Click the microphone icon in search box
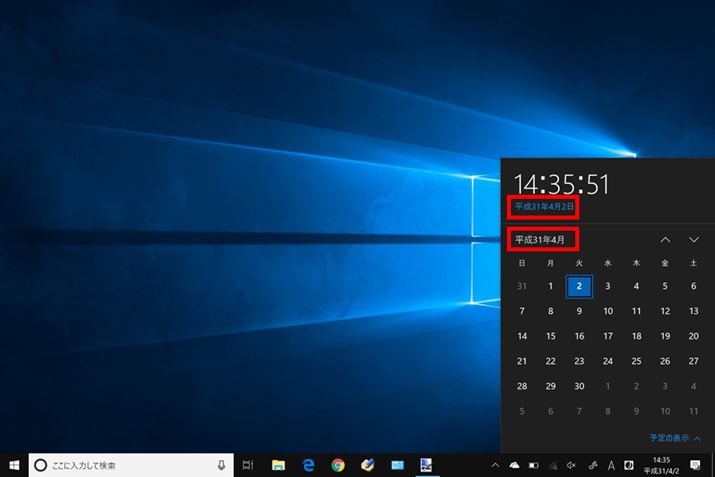This screenshot has height=477, width=715. click(x=221, y=465)
